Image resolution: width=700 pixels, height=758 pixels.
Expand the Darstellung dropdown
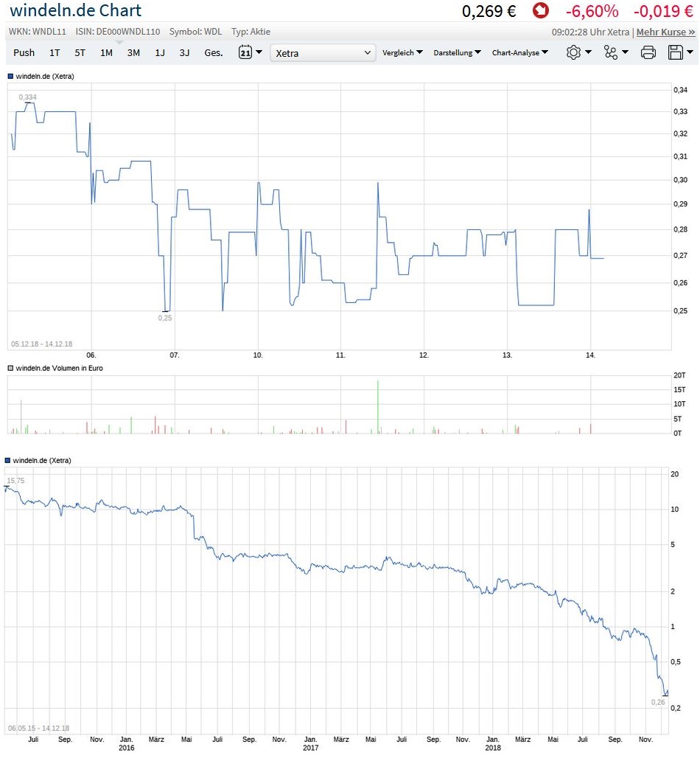(457, 52)
